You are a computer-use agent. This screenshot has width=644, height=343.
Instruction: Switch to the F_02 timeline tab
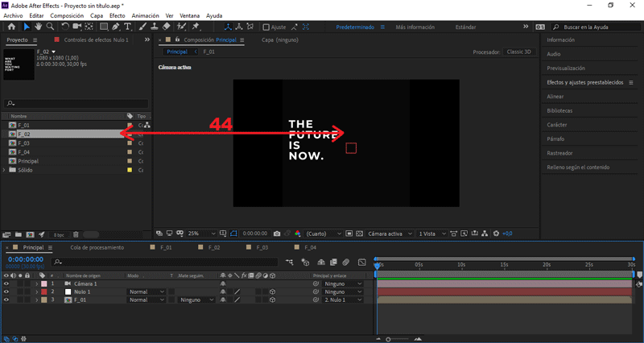click(214, 247)
